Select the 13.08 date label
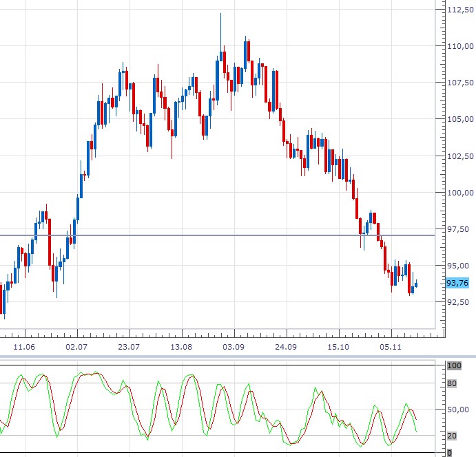The height and width of the screenshot is (457, 476). click(x=181, y=347)
